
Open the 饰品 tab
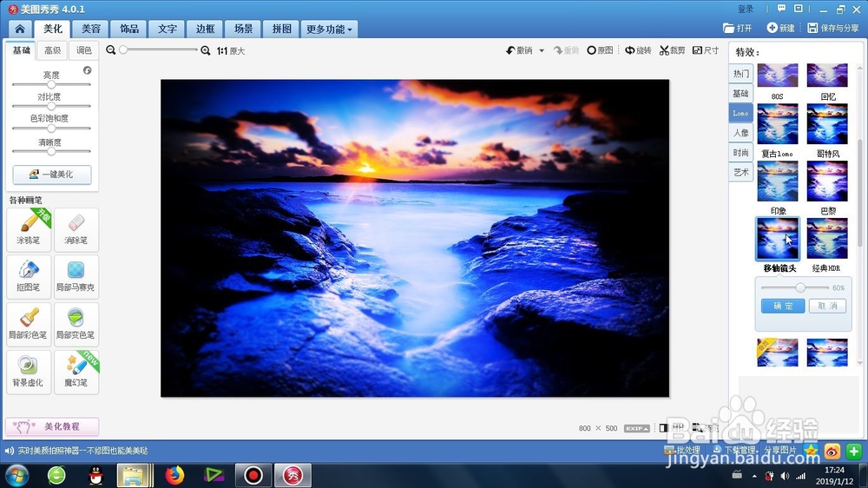pos(129,29)
